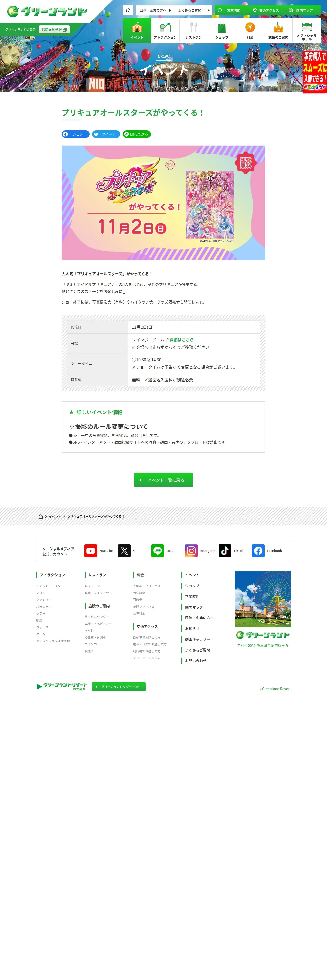Open the Facebook official account
Image resolution: width=327 pixels, height=980 pixels.
click(267, 551)
